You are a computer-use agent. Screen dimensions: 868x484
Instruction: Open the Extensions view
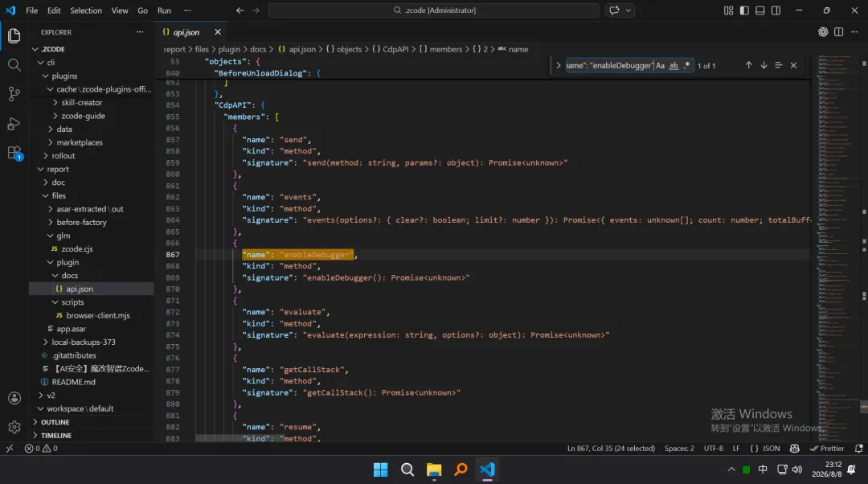coord(14,153)
